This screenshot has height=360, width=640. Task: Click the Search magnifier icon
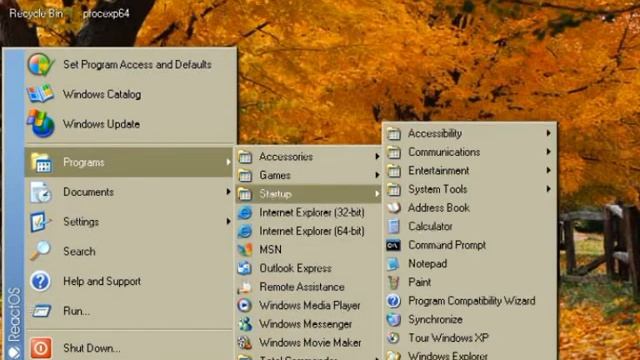pyautogui.click(x=40, y=251)
